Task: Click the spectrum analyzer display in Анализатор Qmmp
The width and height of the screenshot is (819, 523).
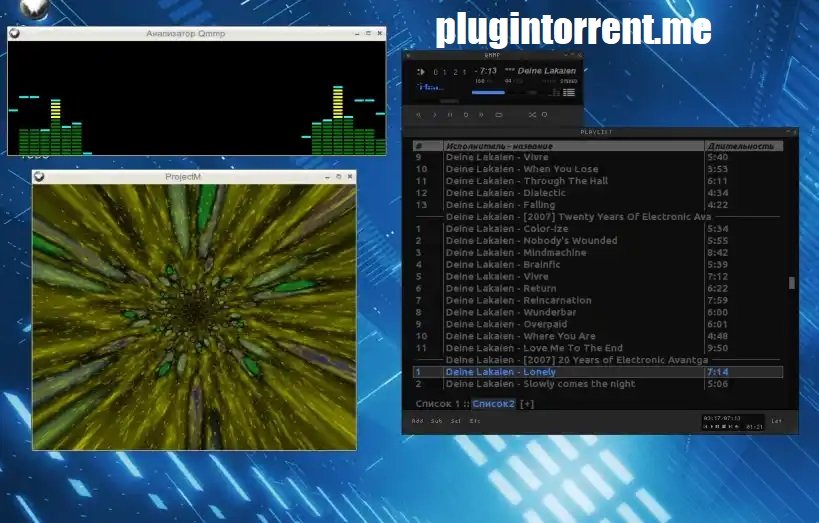Action: (196, 98)
